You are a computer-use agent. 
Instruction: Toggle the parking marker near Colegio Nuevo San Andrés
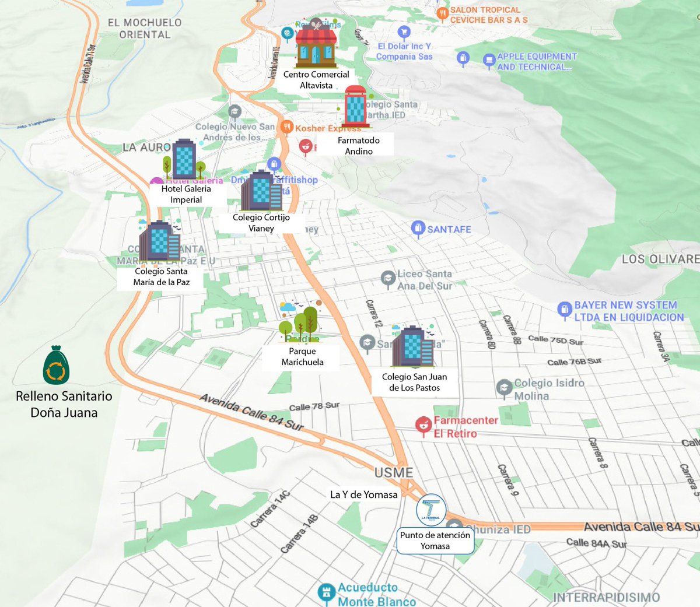coord(236,110)
